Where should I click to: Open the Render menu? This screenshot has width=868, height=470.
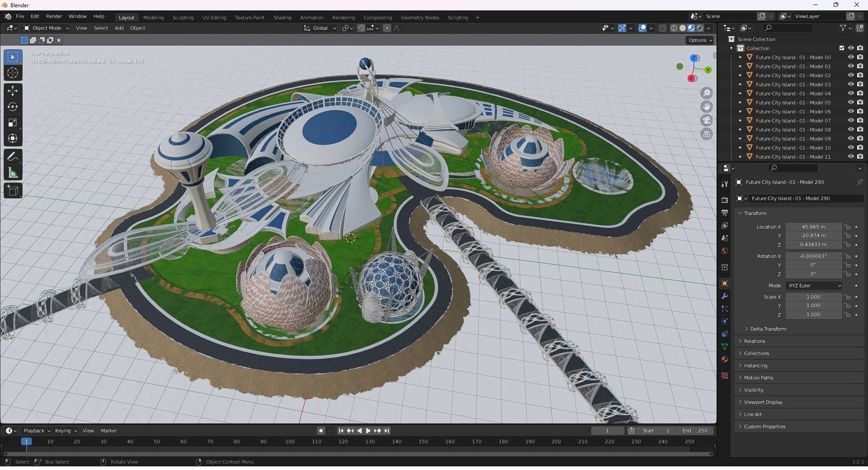[54, 16]
